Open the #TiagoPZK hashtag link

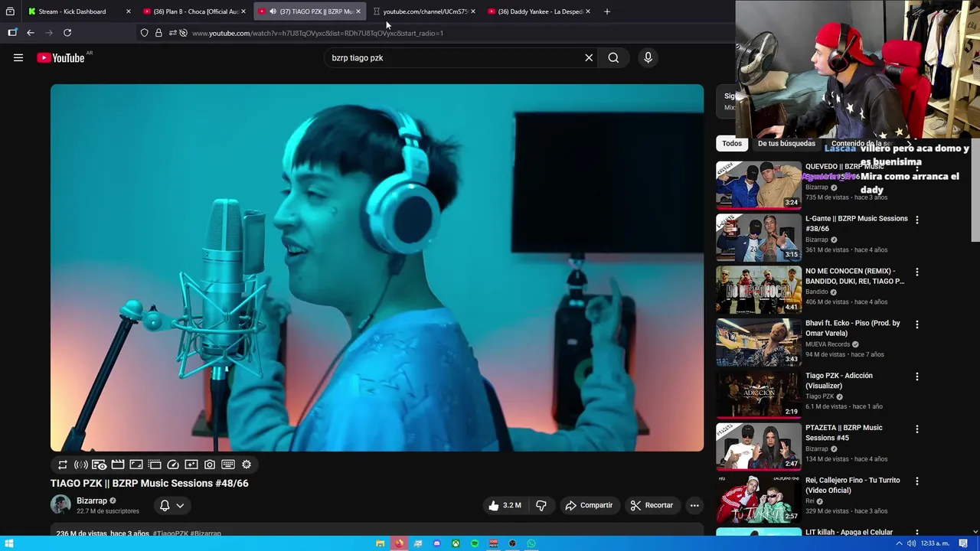point(171,533)
